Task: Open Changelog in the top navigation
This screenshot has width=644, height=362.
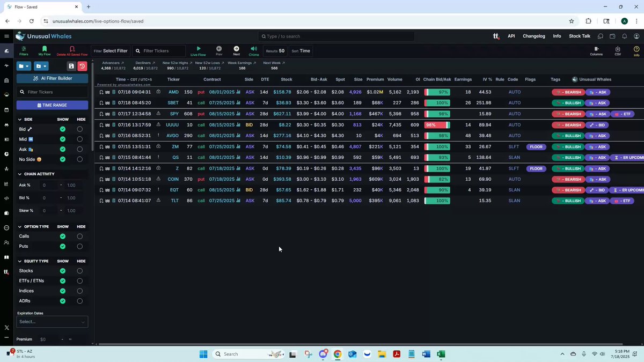Action: [x=534, y=36]
